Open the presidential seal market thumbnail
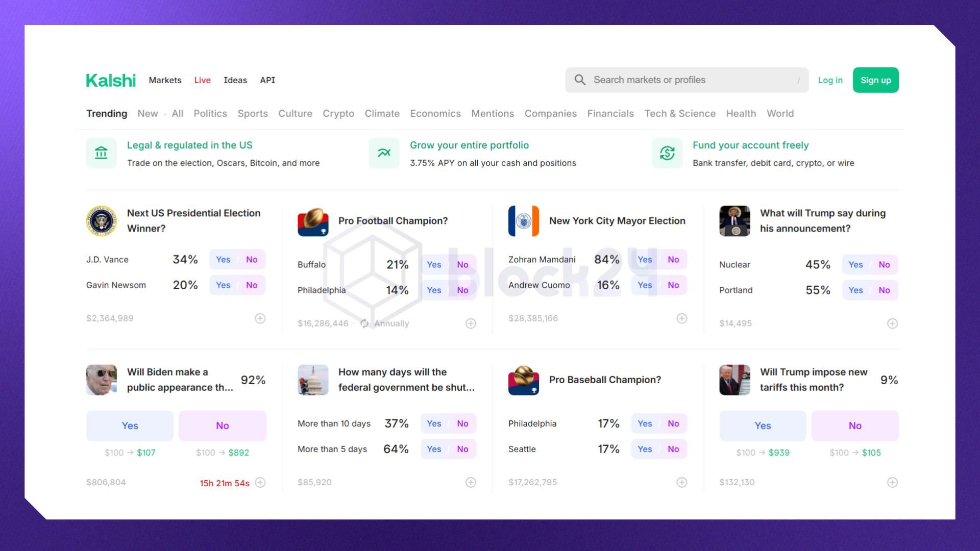Screen dimensions: 980x551 coord(101,221)
